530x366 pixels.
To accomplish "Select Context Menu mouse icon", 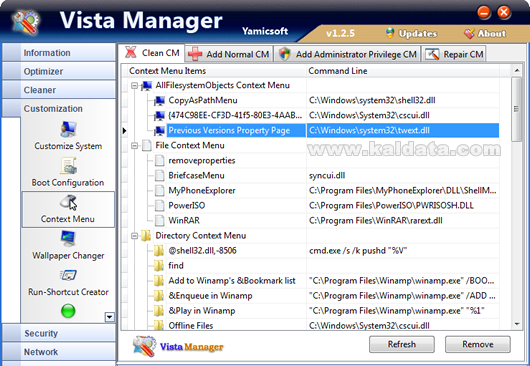I will [68, 203].
